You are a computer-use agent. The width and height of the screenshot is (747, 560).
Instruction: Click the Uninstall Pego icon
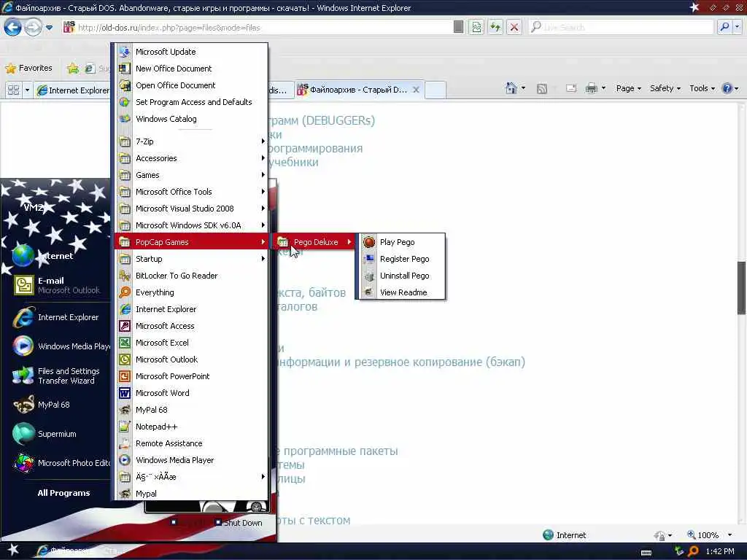pos(368,276)
